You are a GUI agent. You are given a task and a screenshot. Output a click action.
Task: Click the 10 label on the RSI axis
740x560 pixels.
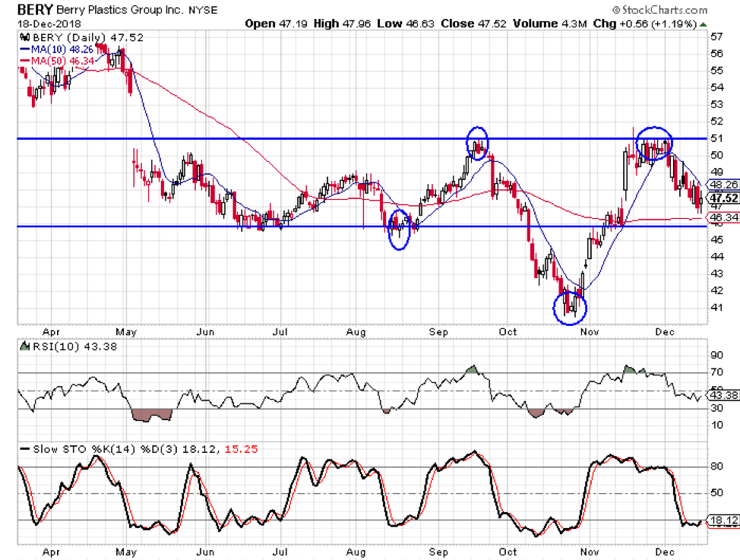pos(716,425)
